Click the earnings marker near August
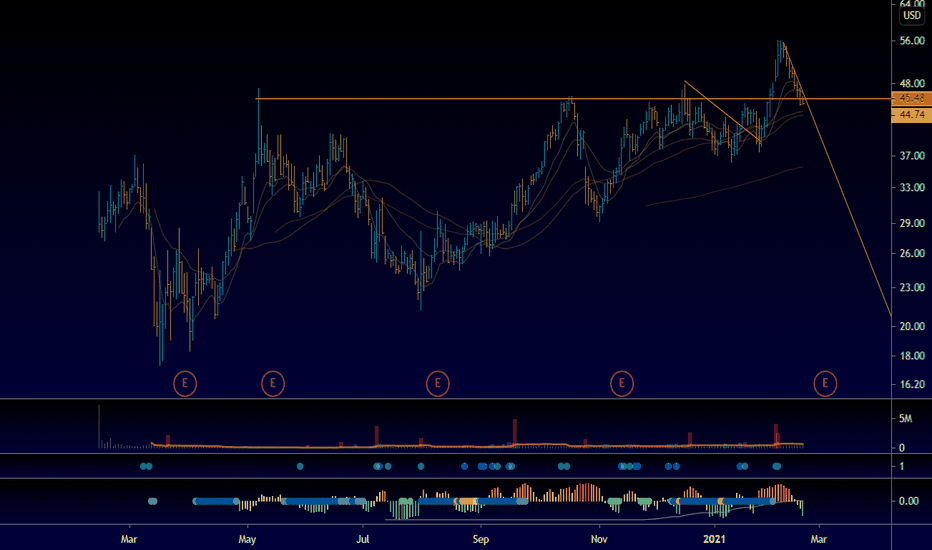The width and height of the screenshot is (932, 550). click(437, 384)
